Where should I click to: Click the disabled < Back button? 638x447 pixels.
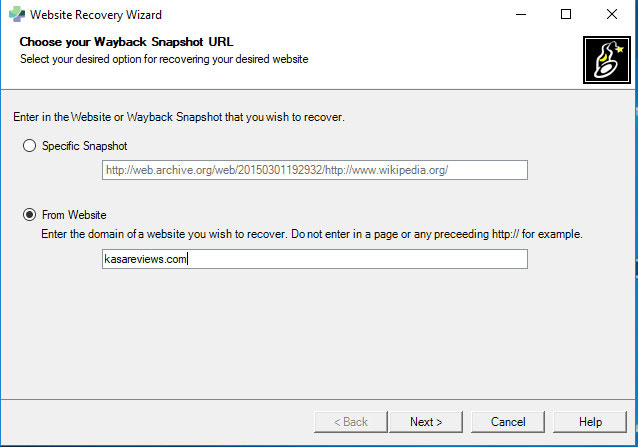pos(351,422)
